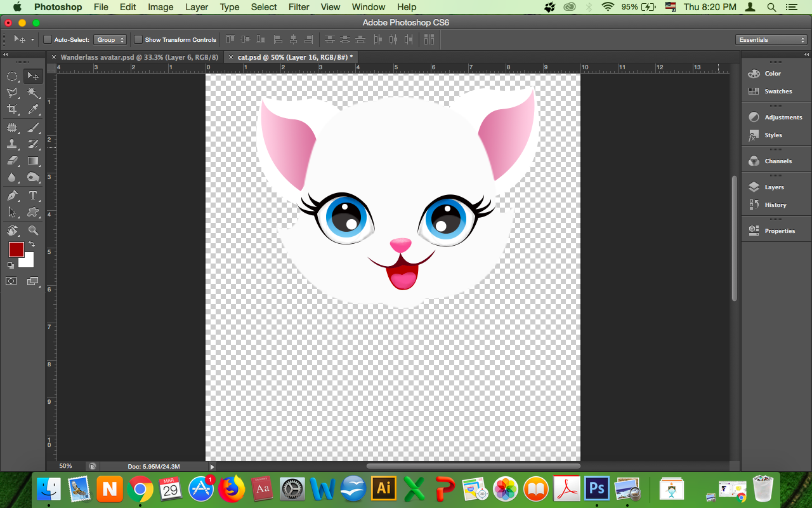The width and height of the screenshot is (812, 508).
Task: Select the Type tool
Action: [33, 196]
